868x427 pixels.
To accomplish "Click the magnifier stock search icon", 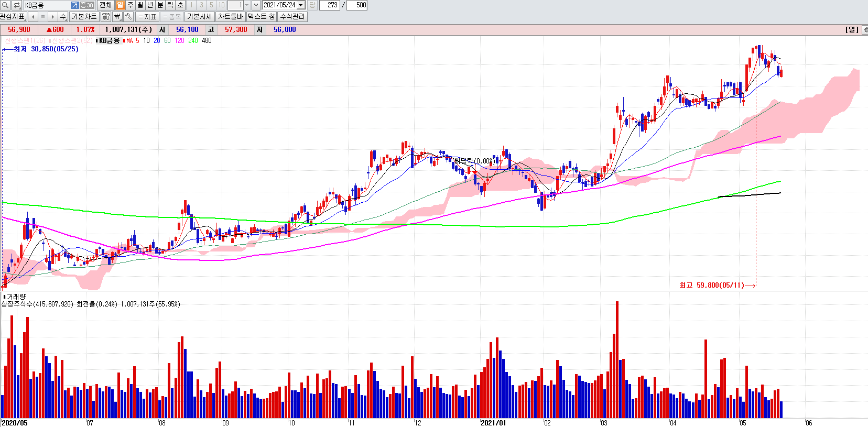I will coord(5,5).
